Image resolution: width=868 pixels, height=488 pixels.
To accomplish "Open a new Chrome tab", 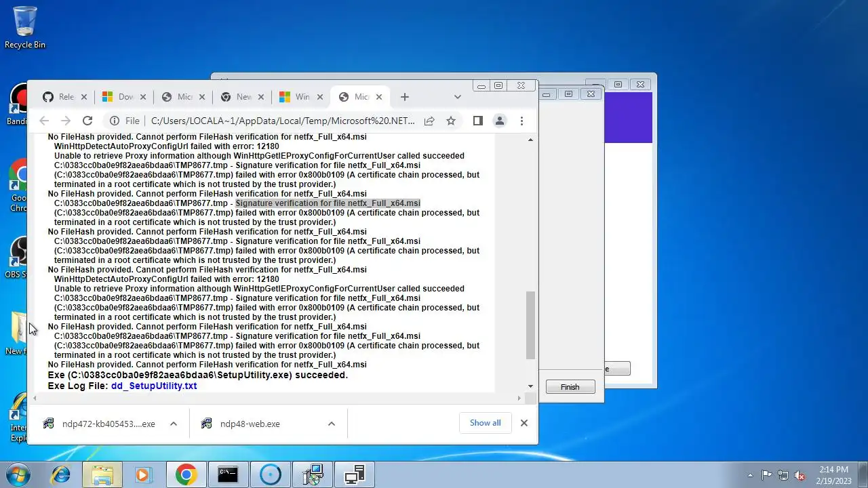I will coord(405,97).
